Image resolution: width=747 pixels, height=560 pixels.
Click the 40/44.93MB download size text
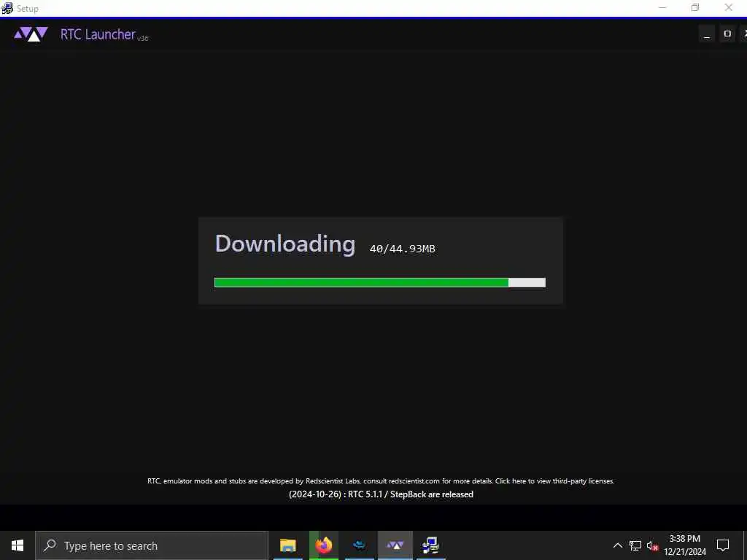[402, 249]
